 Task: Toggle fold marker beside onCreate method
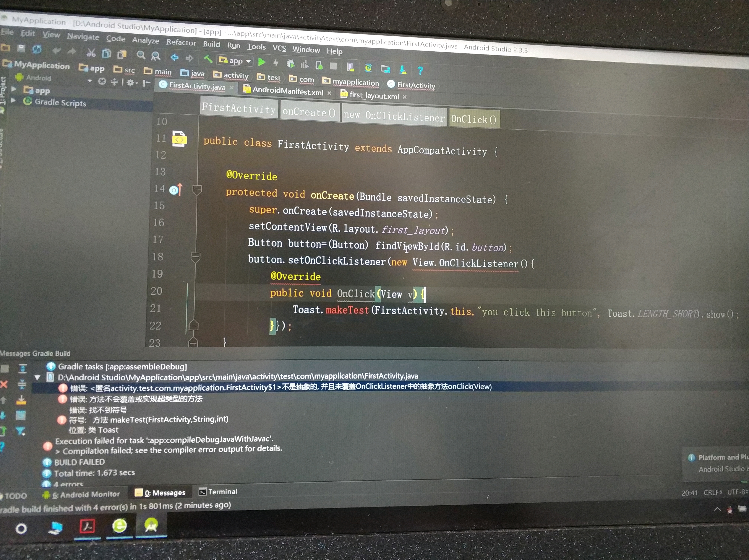tap(197, 190)
